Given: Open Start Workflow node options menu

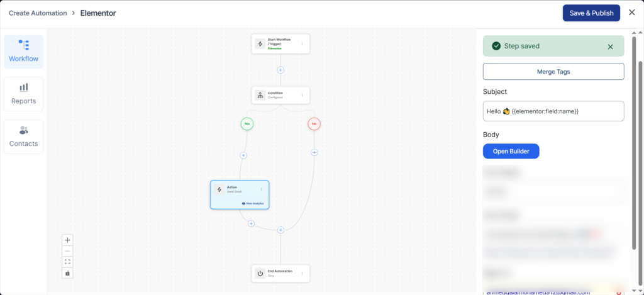Looking at the screenshot, I should [x=302, y=44].
